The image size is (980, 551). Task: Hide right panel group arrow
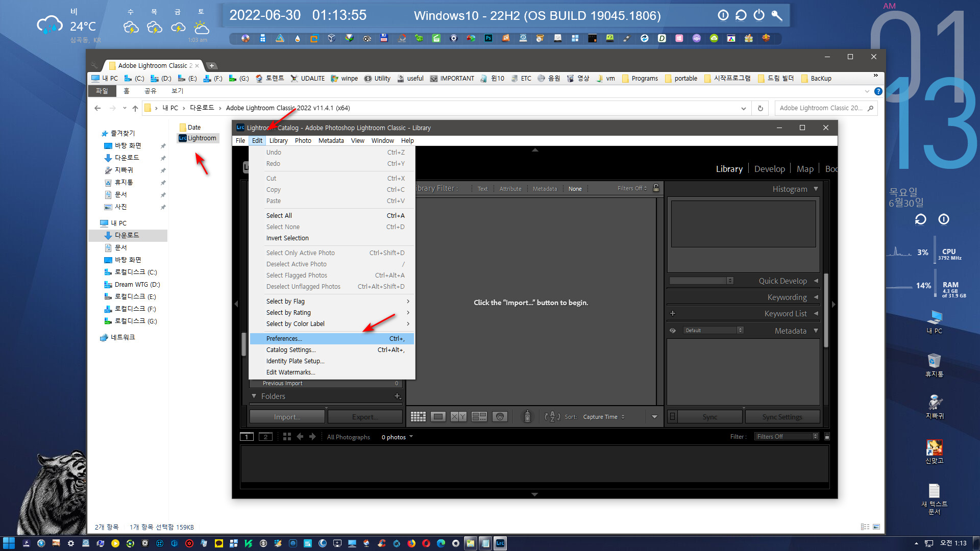click(x=834, y=304)
